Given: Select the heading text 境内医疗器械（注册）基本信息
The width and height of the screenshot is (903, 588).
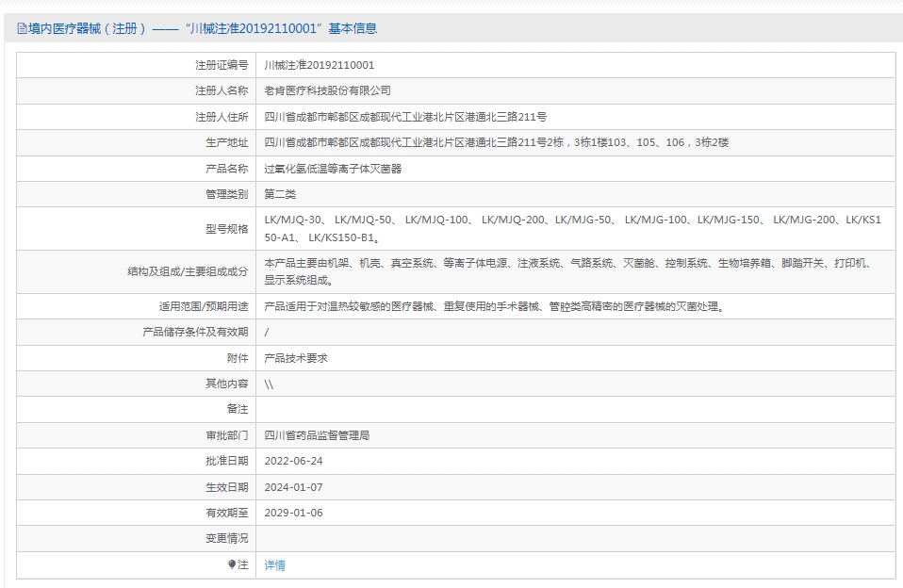Looking at the screenshot, I should [198, 29].
